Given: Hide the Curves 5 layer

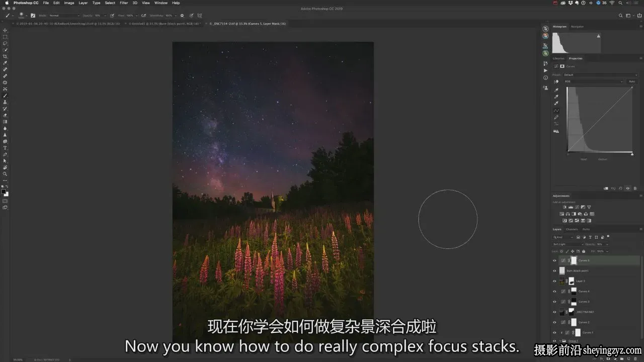Looking at the screenshot, I should point(555,260).
